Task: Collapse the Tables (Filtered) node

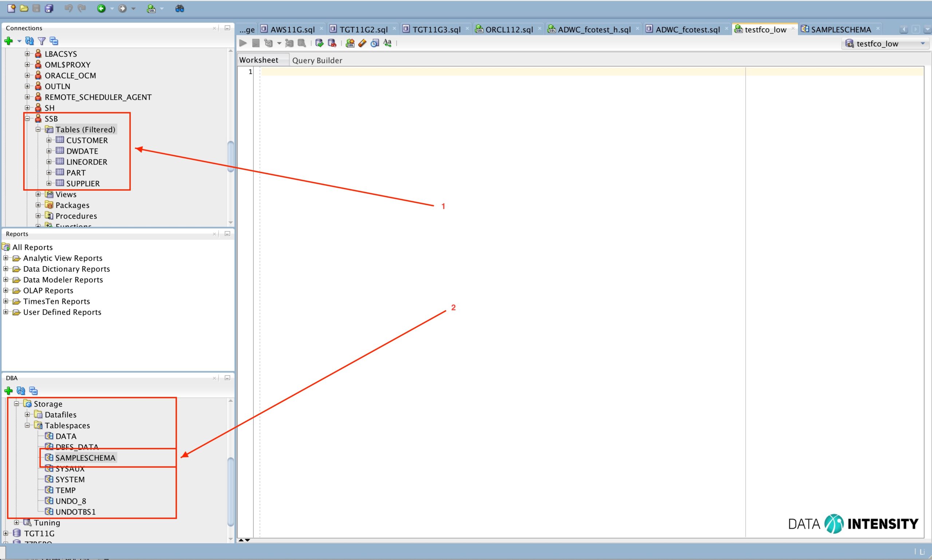Action: (38, 130)
